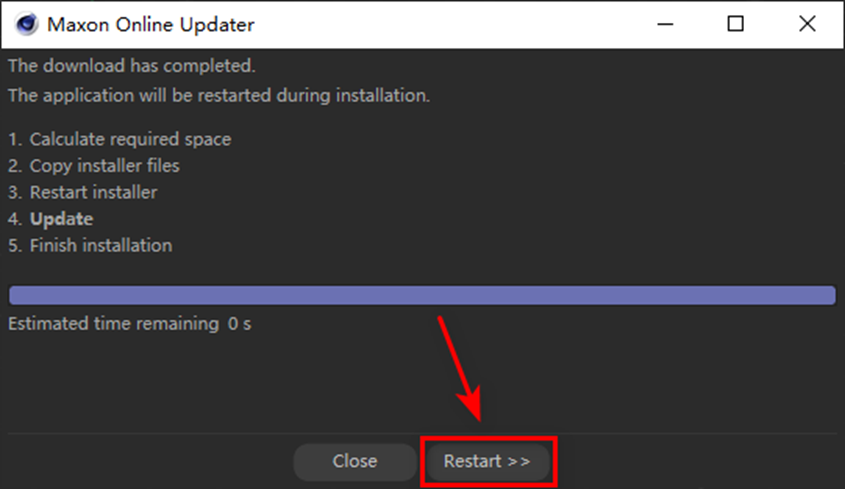Click the red arrow annotation
Image resolution: width=845 pixels, height=489 pixels.
coord(460,369)
